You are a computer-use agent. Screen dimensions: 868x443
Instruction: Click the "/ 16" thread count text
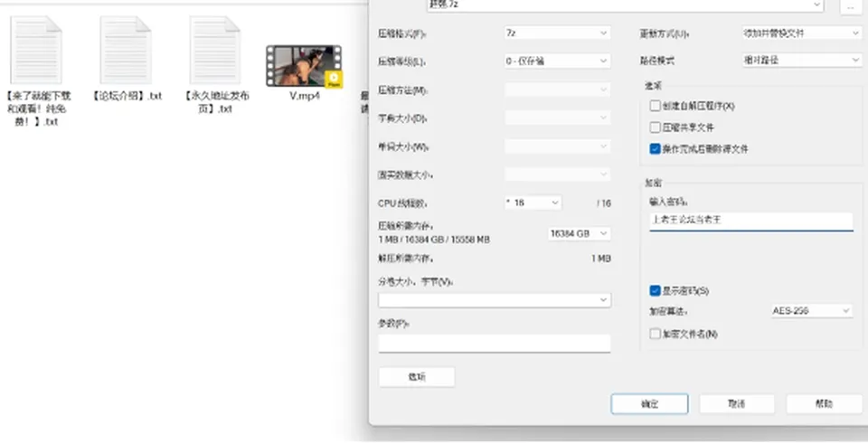(x=604, y=203)
